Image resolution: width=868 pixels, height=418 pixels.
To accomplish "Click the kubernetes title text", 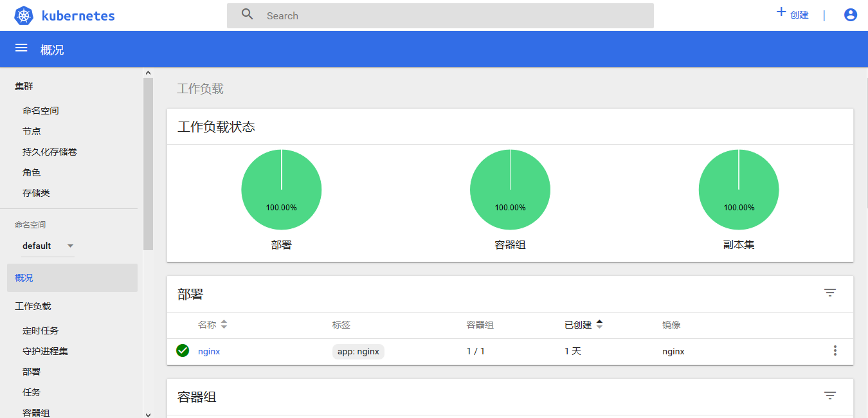I will pos(78,15).
